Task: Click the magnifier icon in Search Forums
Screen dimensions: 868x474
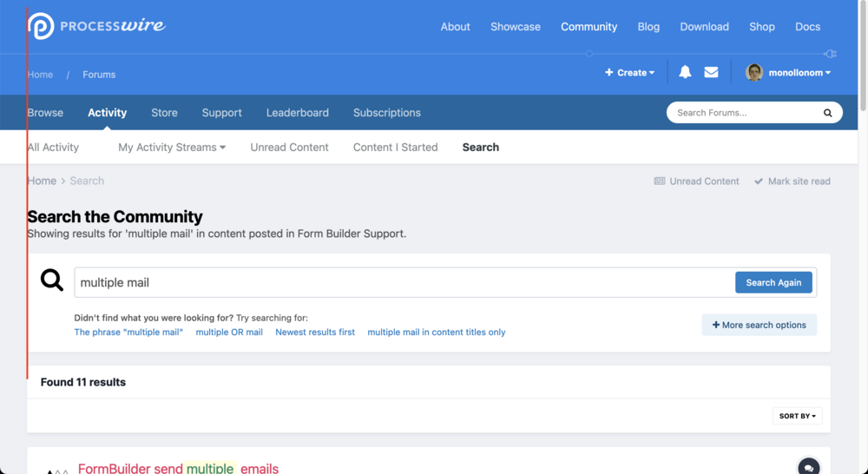Action: click(827, 113)
